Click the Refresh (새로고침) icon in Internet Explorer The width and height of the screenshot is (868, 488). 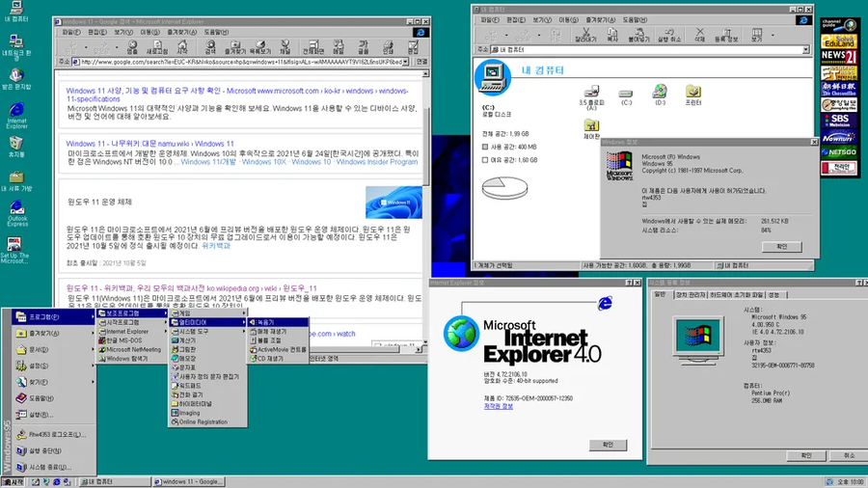(157, 46)
